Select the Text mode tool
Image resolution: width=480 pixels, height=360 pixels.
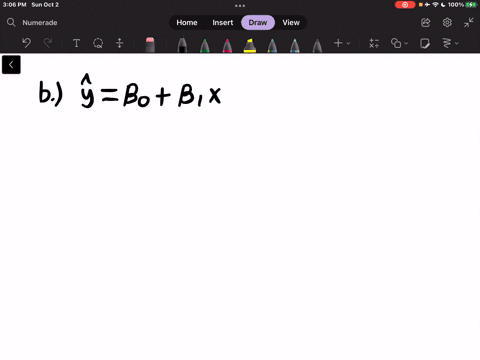pos(76,43)
